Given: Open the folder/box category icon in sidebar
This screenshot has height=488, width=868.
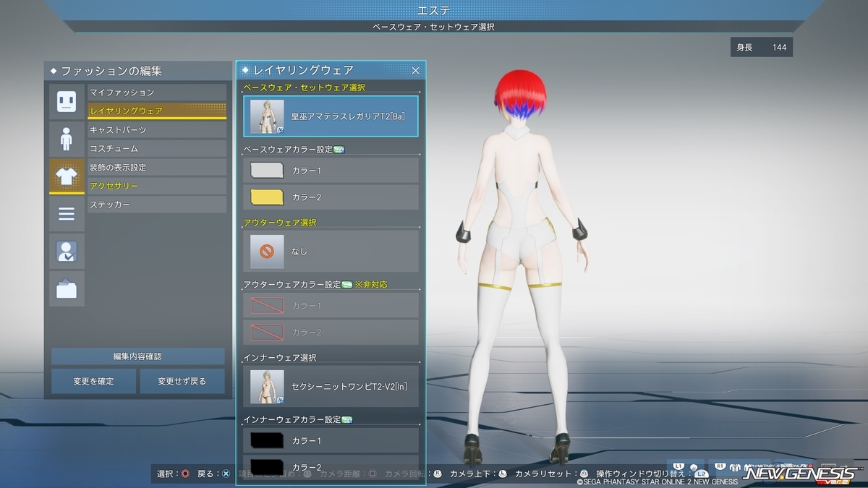Looking at the screenshot, I should pyautogui.click(x=67, y=289).
